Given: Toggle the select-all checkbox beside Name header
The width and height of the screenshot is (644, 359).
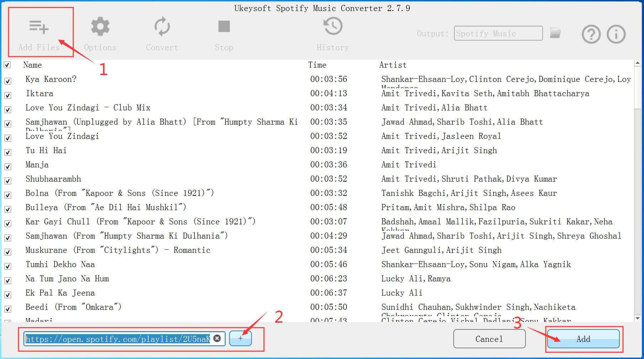Looking at the screenshot, I should pyautogui.click(x=7, y=65).
